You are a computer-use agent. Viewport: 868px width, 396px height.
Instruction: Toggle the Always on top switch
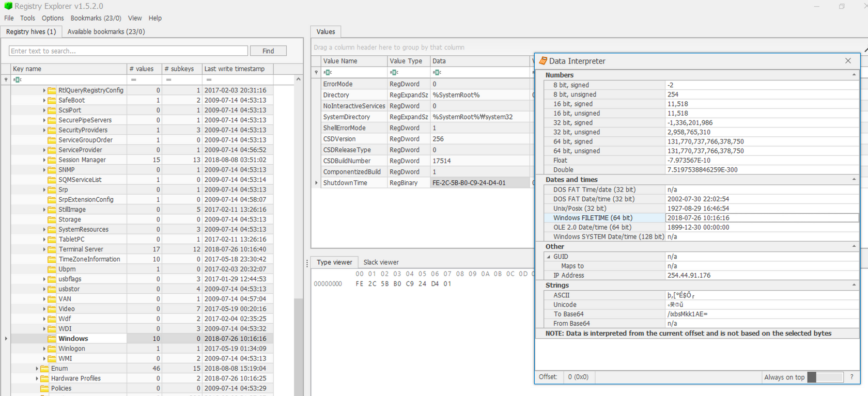coord(825,377)
